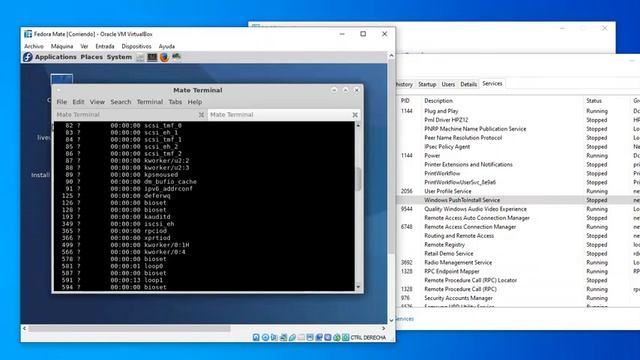This screenshot has height=360, width=640.
Task: Open the terminal Terminal menu
Action: click(x=150, y=102)
